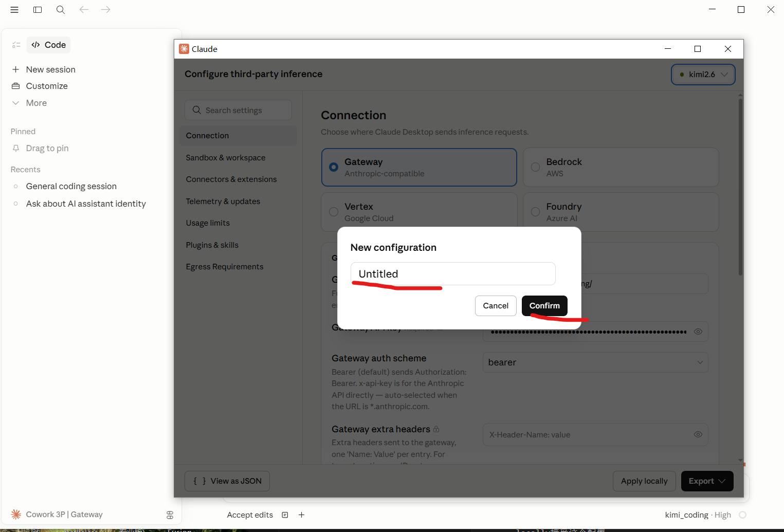Click the list view icon beside Code
Image resolution: width=784 pixels, height=532 pixels.
(16, 45)
